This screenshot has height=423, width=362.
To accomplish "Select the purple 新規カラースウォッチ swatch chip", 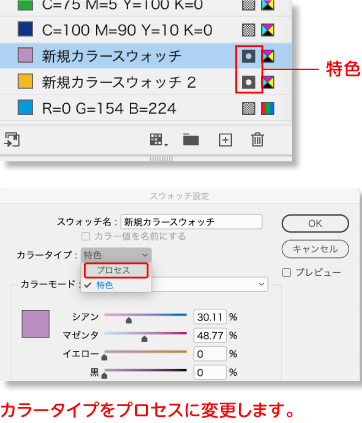I will [25, 55].
